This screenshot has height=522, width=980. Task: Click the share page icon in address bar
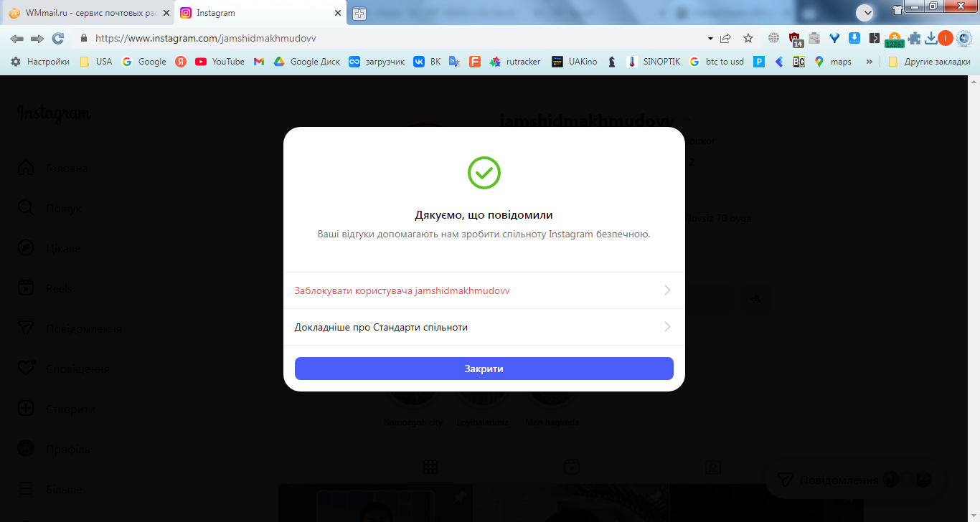coord(726,38)
